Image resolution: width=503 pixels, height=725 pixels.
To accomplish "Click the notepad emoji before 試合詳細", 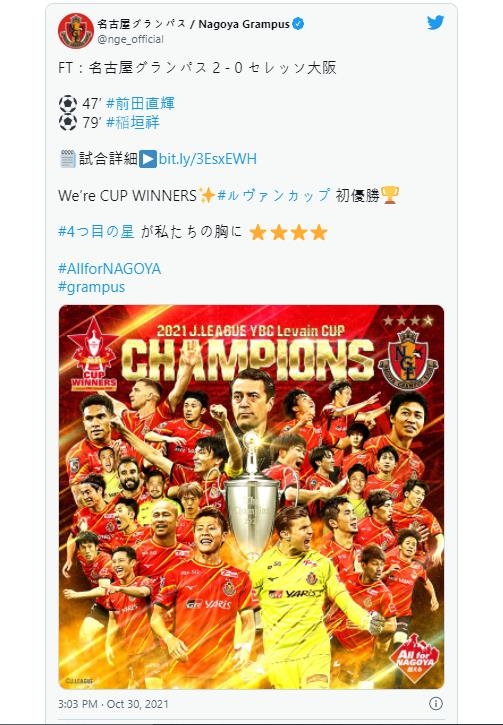I will [68, 159].
